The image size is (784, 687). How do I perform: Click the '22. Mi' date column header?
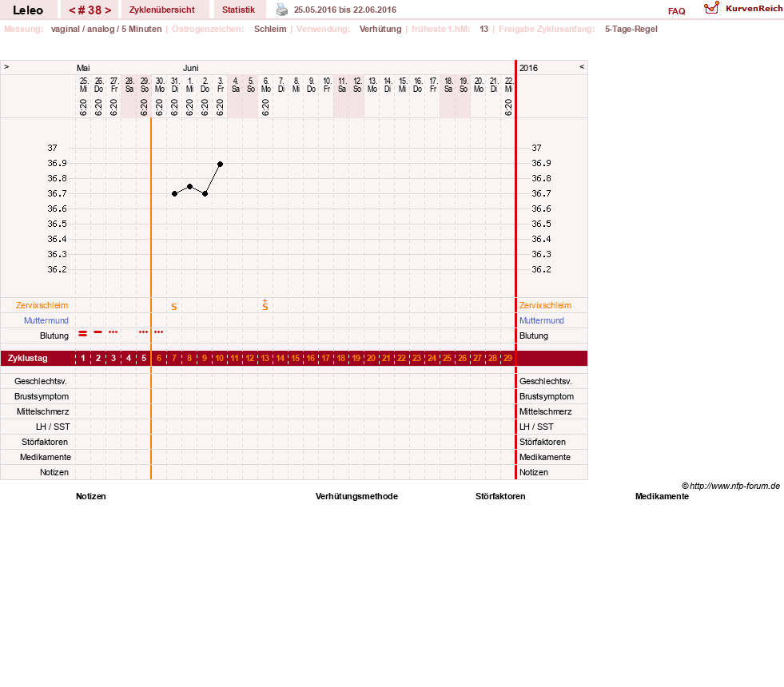(x=508, y=85)
